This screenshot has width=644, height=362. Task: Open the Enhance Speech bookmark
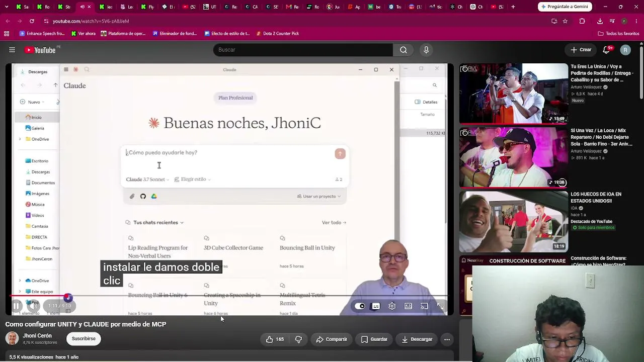(x=42, y=34)
